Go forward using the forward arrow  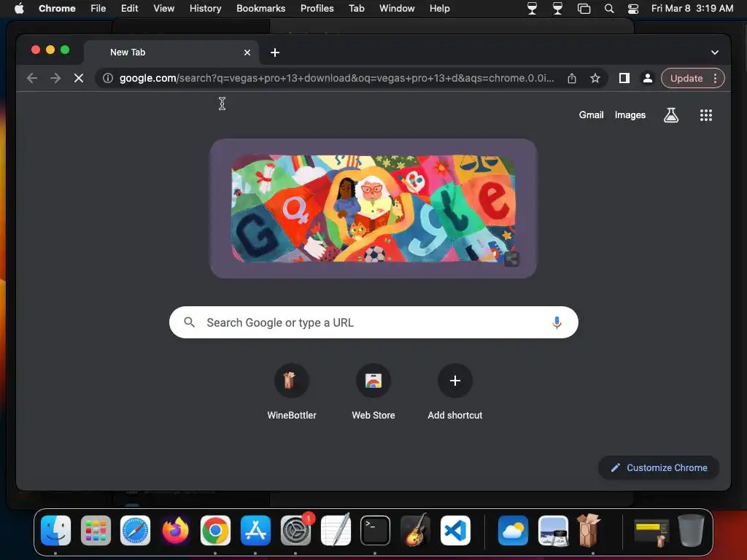pos(55,78)
